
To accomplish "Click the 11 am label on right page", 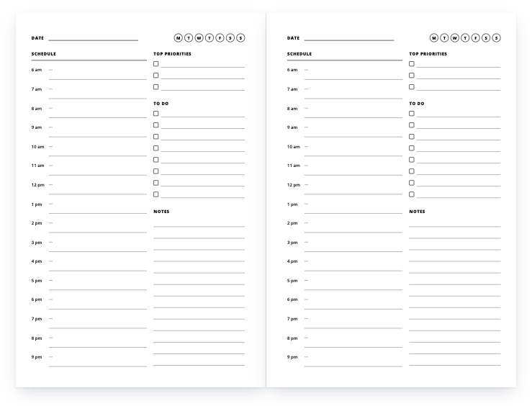I will point(294,166).
